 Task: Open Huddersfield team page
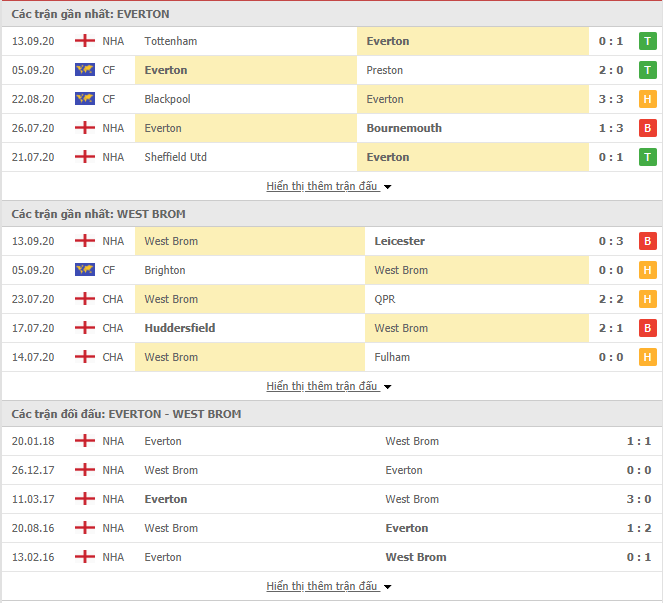[180, 328]
